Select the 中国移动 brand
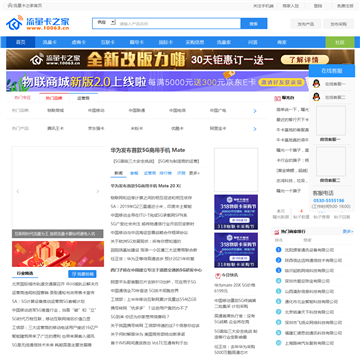The height and width of the screenshot is (360, 360). click(x=96, y=110)
